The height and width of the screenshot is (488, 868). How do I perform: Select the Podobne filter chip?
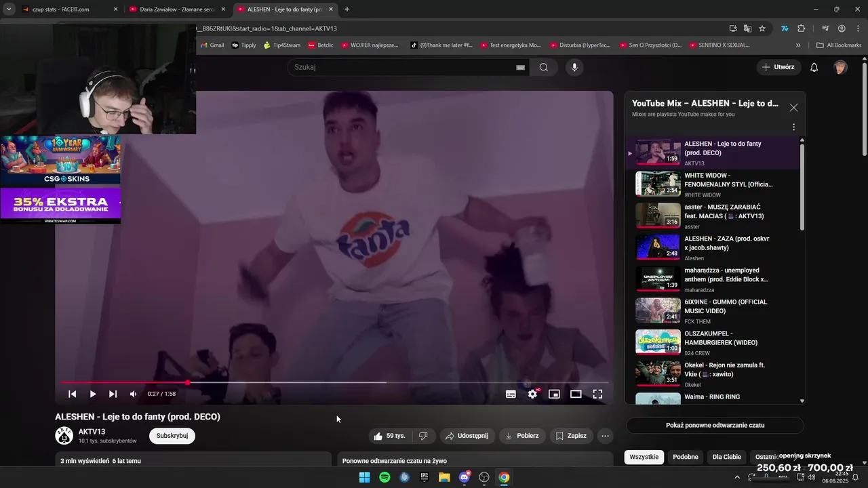(x=686, y=457)
